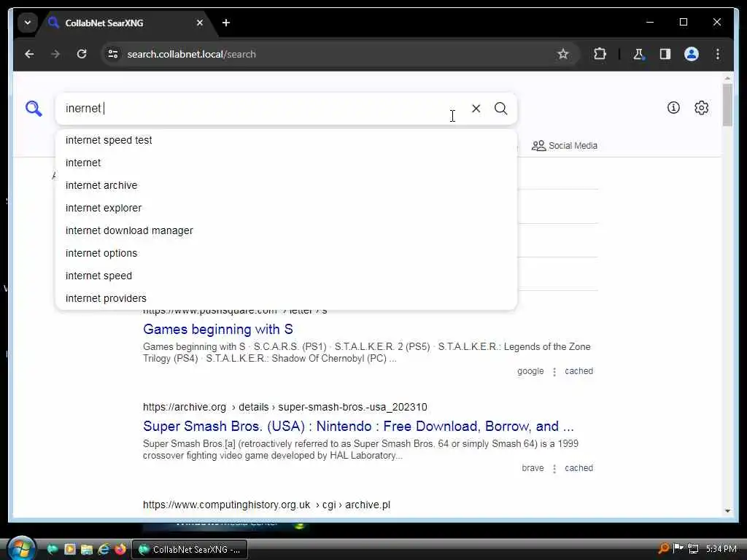Screen dimensions: 747x560
Task: Click the computinghistory.org.uk result URL
Action: pos(266,505)
